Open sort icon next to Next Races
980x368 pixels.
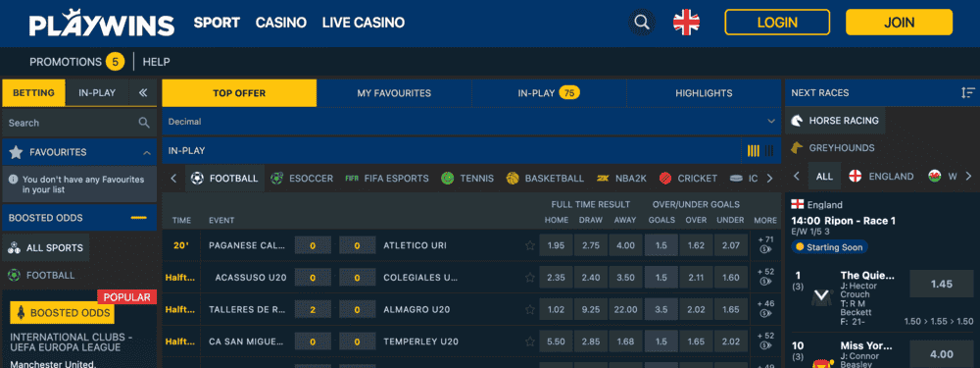[x=968, y=93]
